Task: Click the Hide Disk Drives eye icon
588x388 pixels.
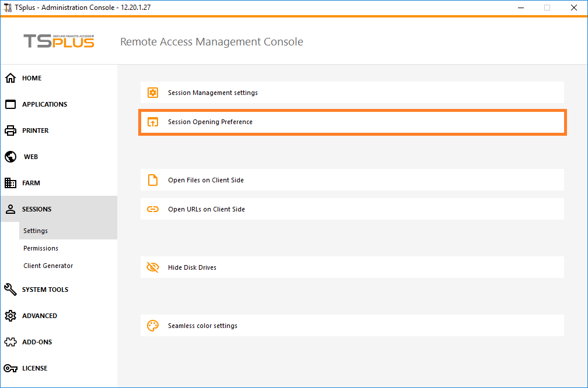Action: click(x=153, y=267)
